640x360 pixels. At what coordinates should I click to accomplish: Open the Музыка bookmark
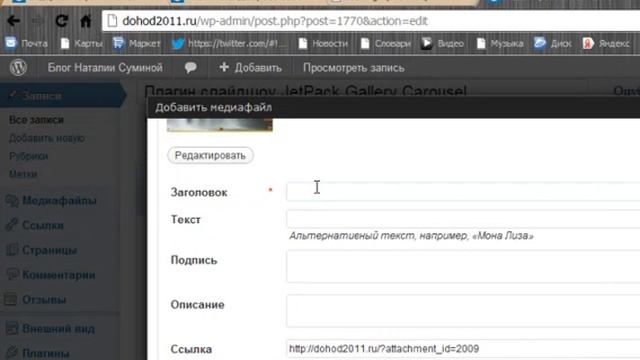500,43
